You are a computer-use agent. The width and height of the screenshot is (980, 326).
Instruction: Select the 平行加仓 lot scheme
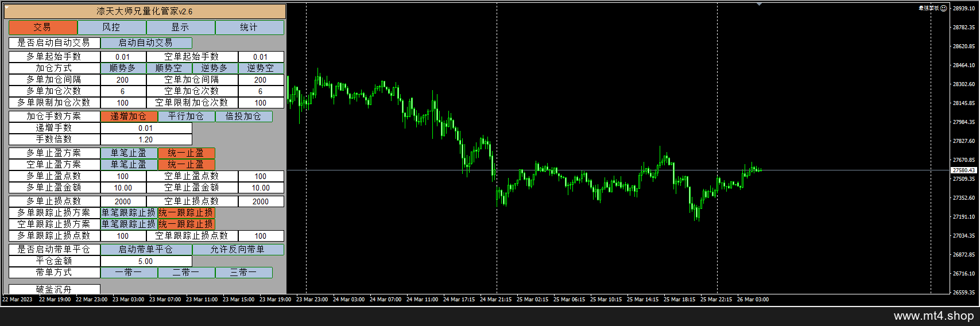pos(187,116)
